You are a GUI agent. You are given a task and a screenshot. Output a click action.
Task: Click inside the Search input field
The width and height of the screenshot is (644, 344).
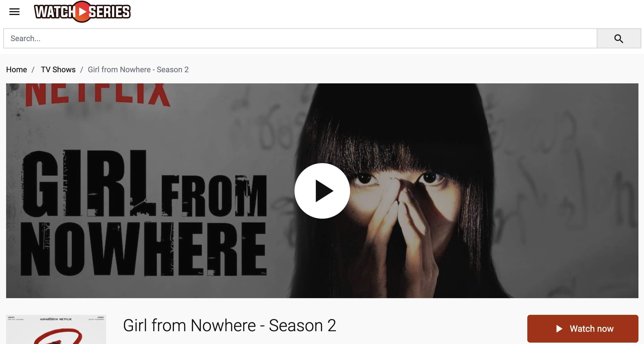tap(300, 38)
